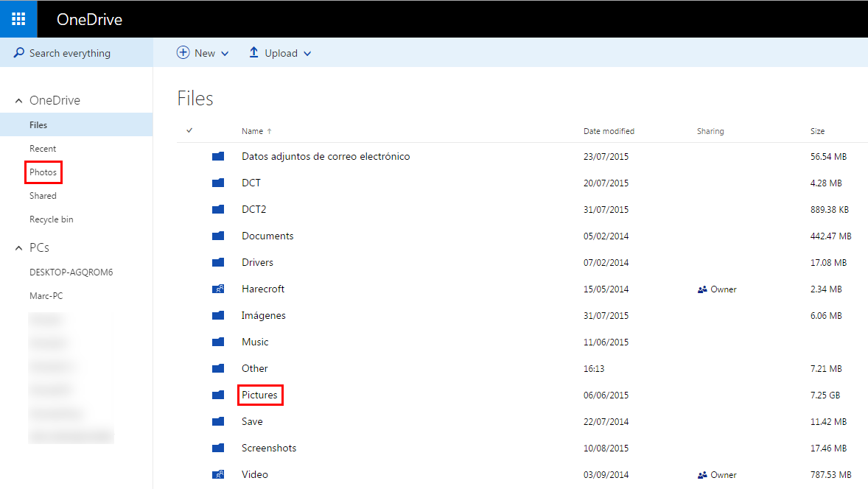Click the Upload button label
Image resolution: width=868 pixels, height=489 pixels.
click(x=281, y=53)
